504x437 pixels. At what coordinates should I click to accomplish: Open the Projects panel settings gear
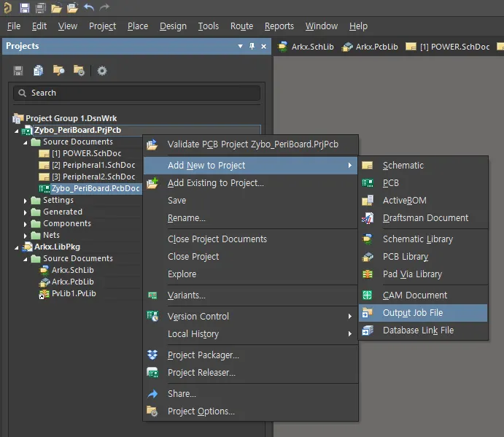tap(102, 71)
